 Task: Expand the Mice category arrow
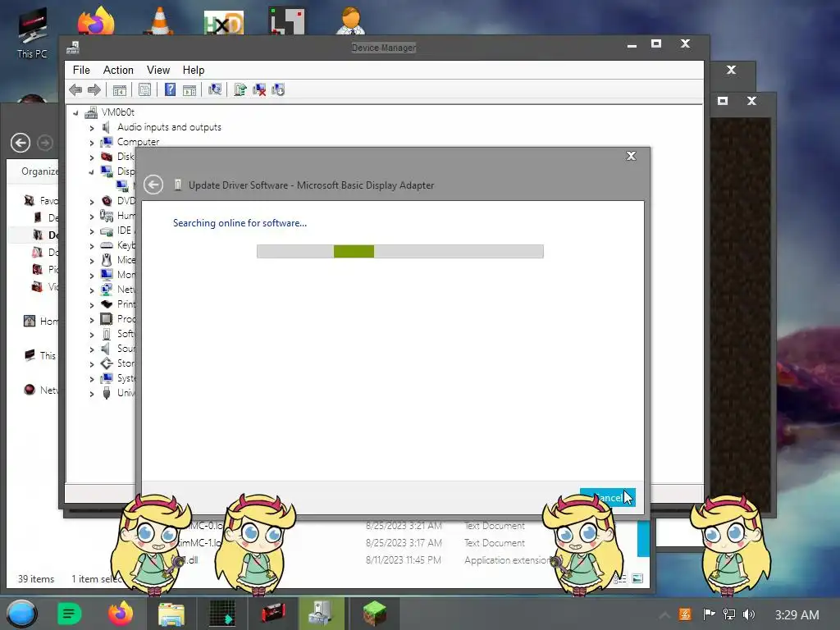coord(92,261)
